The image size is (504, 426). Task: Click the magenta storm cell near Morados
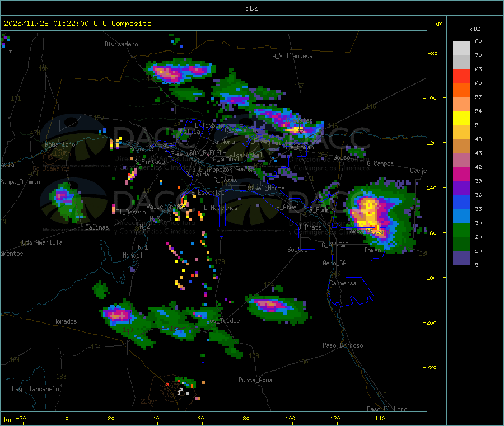coord(118,315)
